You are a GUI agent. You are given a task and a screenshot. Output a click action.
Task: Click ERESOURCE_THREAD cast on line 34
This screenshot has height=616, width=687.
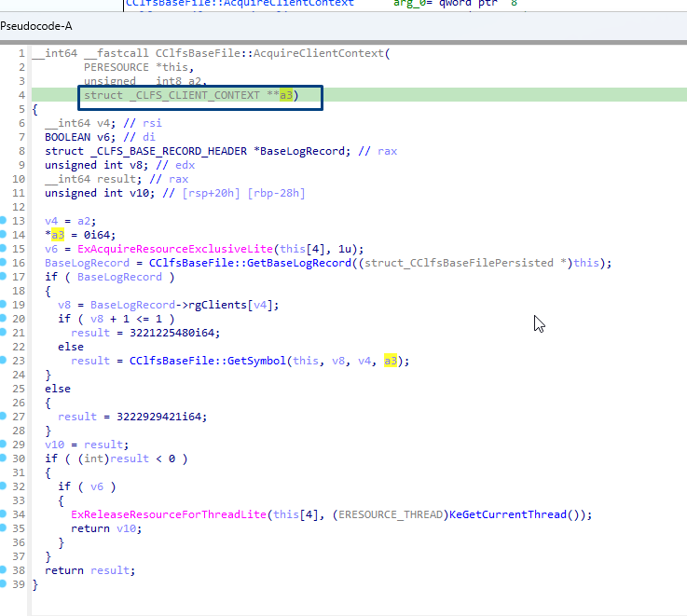(x=391, y=514)
